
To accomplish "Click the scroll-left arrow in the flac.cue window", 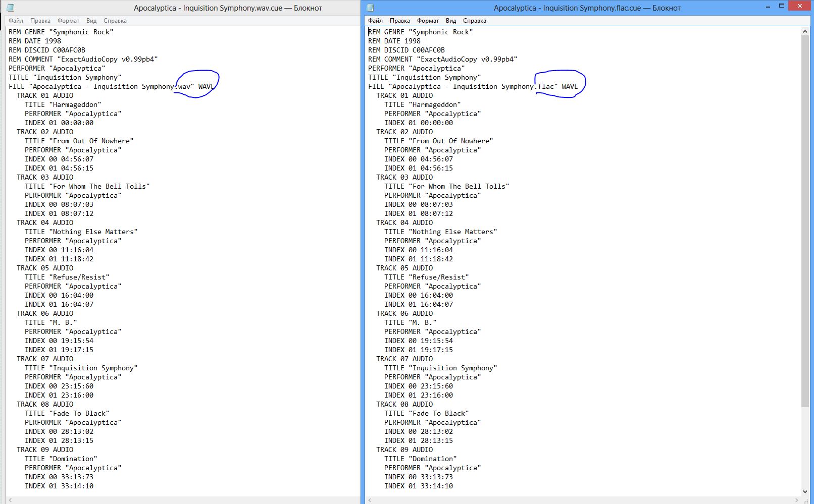I will (x=370, y=500).
